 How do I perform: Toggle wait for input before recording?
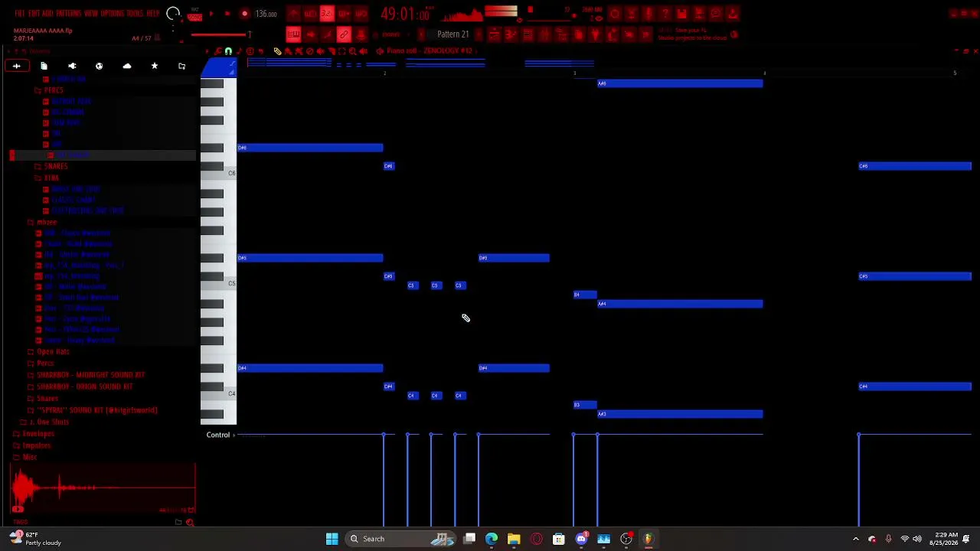click(310, 14)
